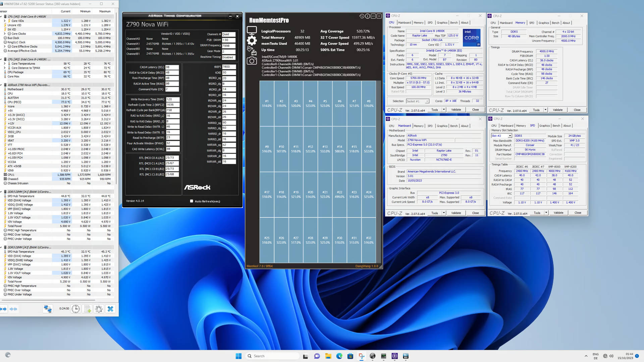Screen dimensions: 644x362
Task: Click RunMemtestPro bucket and fire icon
Action: (x=252, y=51)
